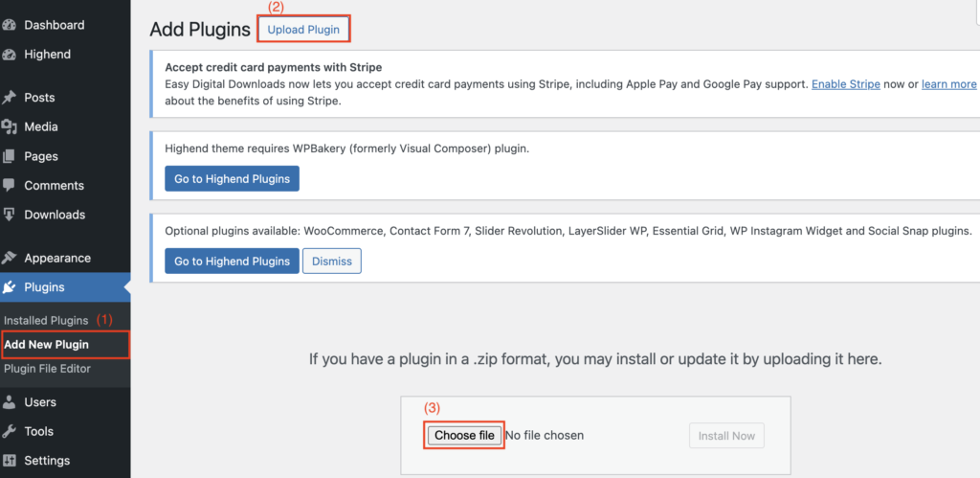Image resolution: width=980 pixels, height=478 pixels.
Task: Click the Choose file button
Action: [464, 436]
